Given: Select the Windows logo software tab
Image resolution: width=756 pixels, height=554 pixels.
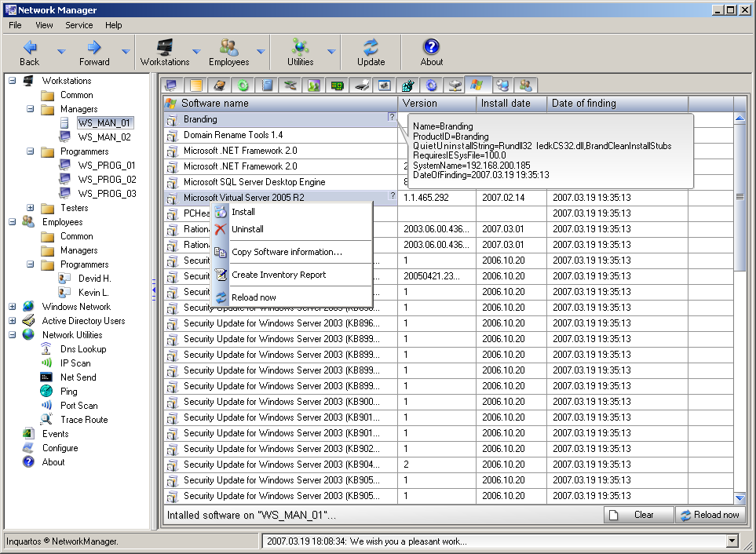Looking at the screenshot, I should pyautogui.click(x=477, y=84).
